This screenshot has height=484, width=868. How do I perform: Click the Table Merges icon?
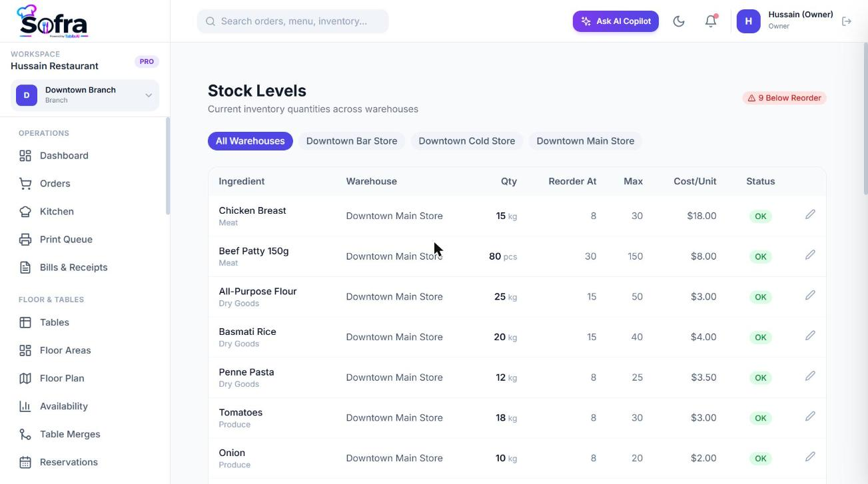point(25,434)
